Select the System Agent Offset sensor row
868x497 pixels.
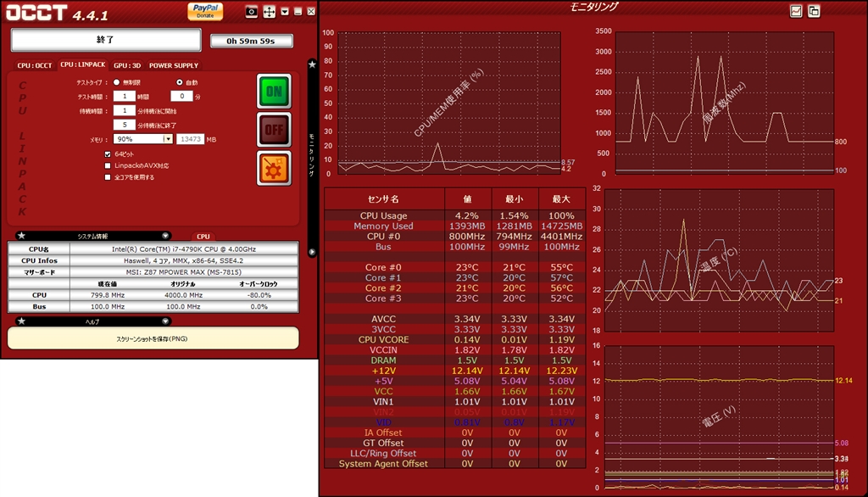454,464
